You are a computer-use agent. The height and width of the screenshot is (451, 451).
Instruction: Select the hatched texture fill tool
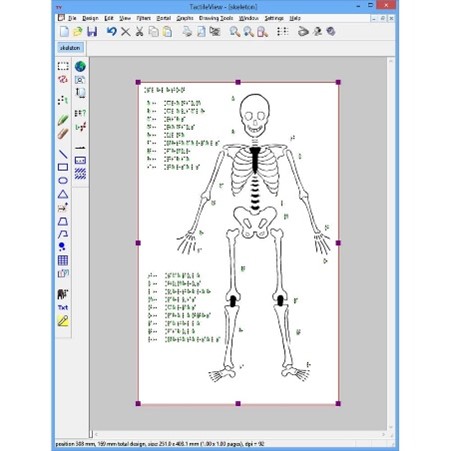(80, 174)
